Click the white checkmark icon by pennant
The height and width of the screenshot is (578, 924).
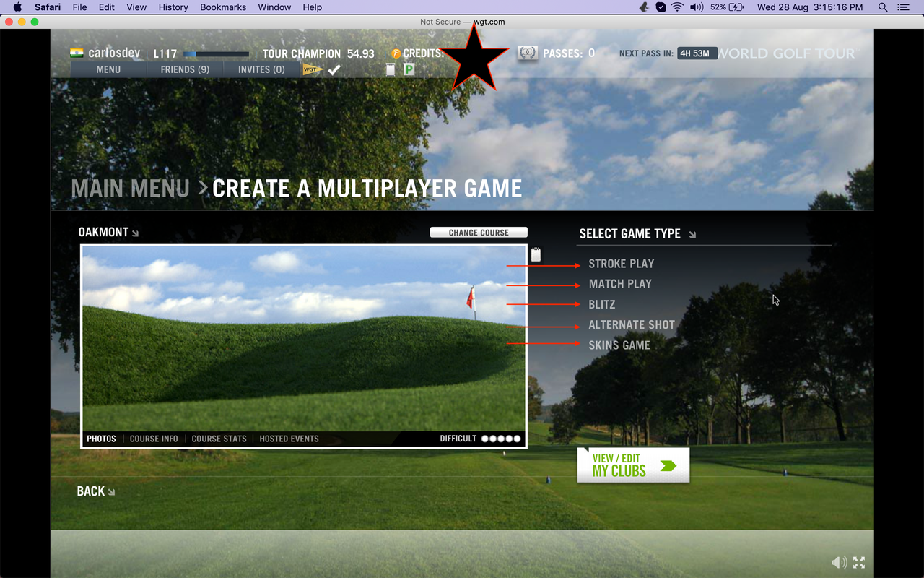[334, 70]
